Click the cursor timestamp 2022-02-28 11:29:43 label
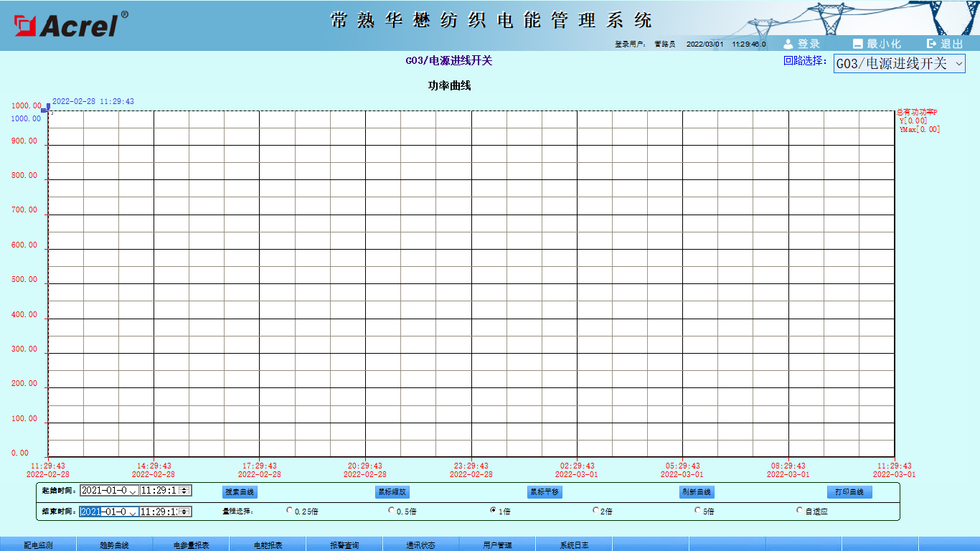The image size is (980, 551). click(x=93, y=102)
